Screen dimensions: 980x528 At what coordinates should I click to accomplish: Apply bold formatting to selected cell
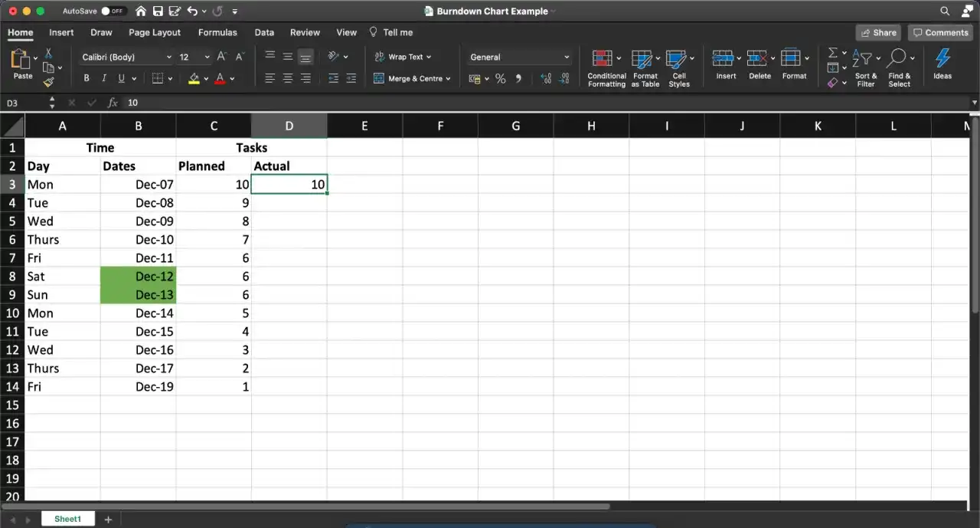click(86, 78)
